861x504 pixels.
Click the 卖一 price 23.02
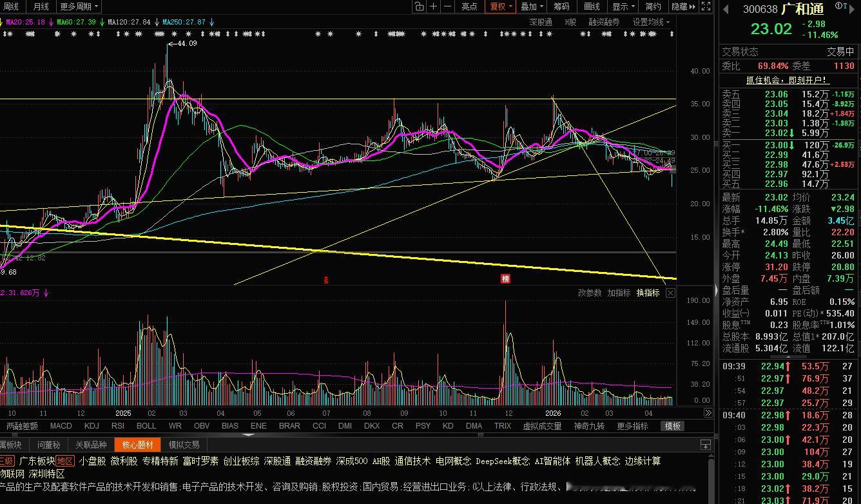(776, 133)
